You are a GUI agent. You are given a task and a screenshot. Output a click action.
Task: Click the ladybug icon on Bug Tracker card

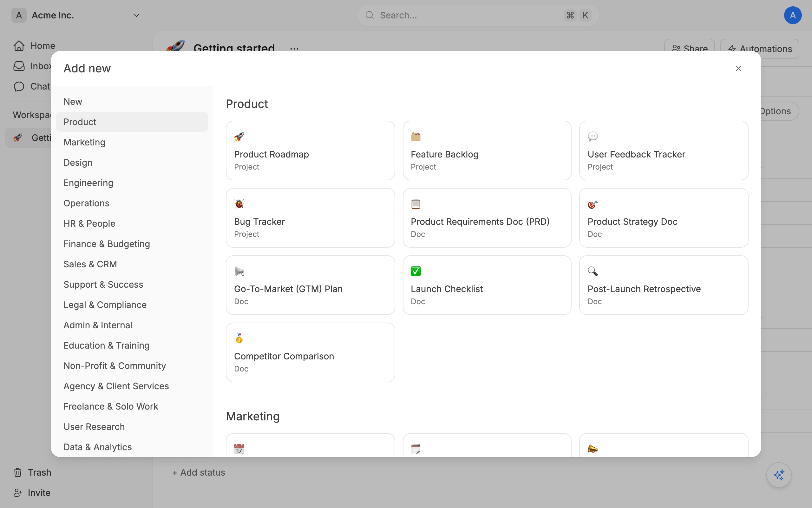(x=239, y=204)
